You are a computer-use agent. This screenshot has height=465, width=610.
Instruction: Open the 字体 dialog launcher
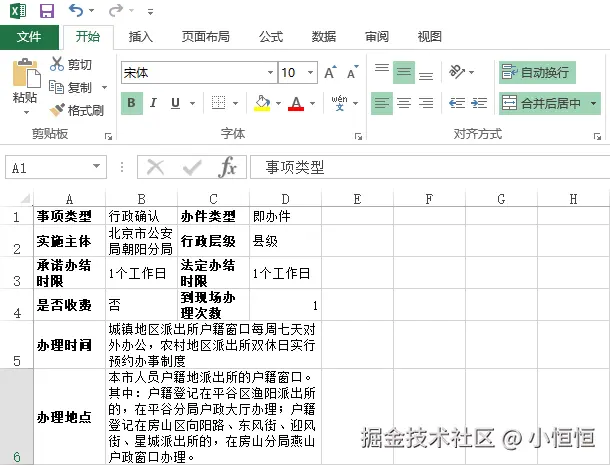click(x=358, y=136)
